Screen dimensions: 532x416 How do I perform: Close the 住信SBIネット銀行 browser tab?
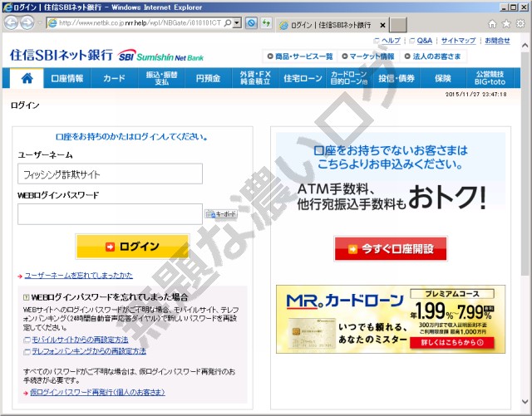[x=382, y=25]
